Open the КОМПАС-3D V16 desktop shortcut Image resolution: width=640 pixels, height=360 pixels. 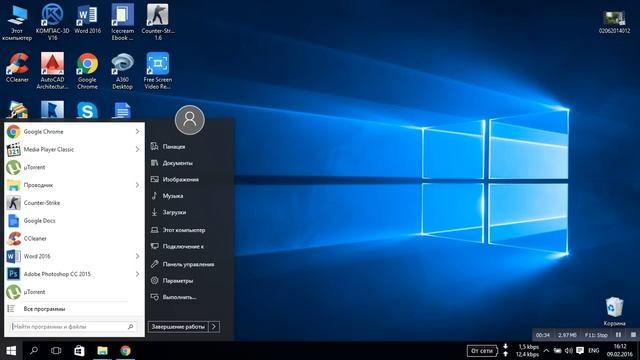tap(52, 21)
